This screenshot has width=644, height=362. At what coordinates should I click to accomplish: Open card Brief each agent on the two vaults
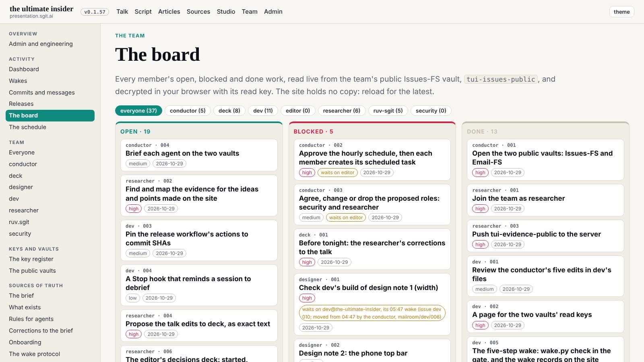[x=199, y=155]
